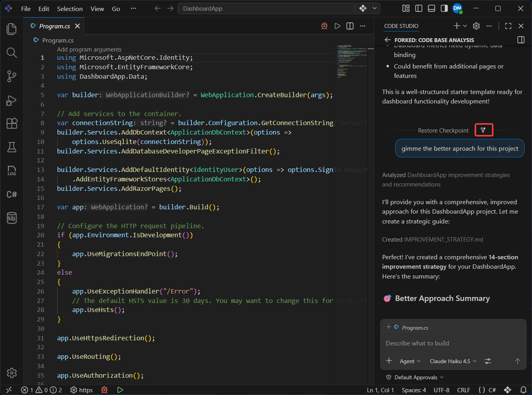This screenshot has height=395, width=532.
Task: Toggle the secondary side bar layout
Action: point(444,8)
